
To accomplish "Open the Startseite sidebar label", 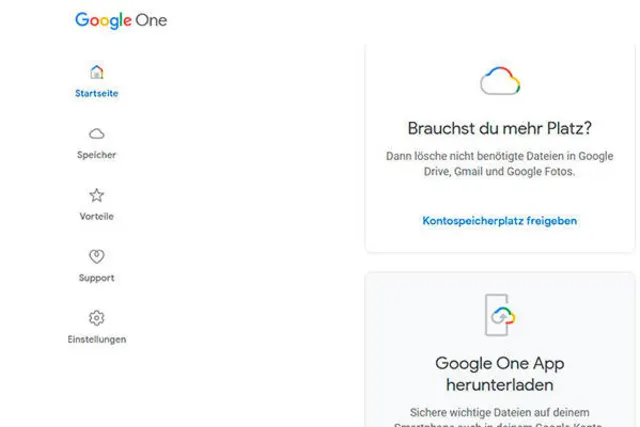I will click(x=97, y=94).
